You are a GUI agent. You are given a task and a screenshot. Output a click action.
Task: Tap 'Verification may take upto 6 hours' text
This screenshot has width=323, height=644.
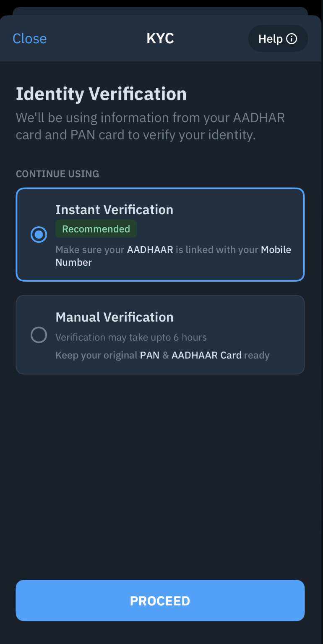[131, 338]
